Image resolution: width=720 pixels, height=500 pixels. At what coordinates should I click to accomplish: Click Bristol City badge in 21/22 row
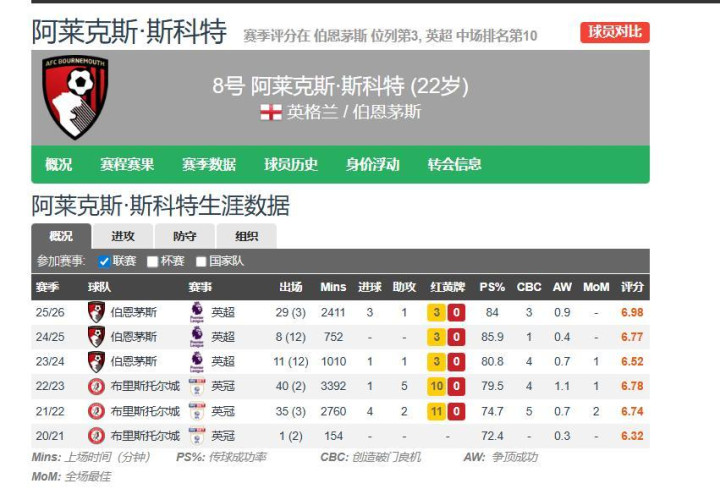[96, 411]
